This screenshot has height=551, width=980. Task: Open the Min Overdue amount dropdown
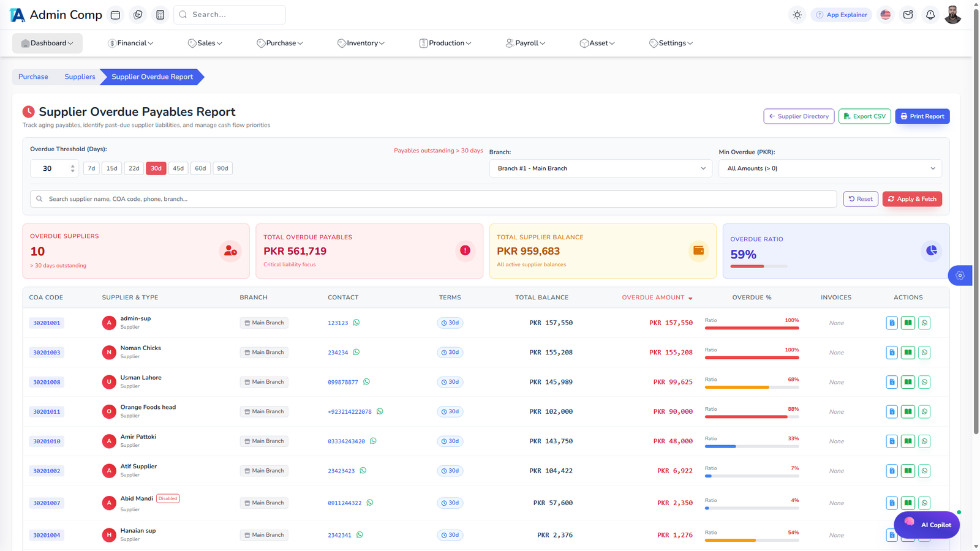pos(830,168)
